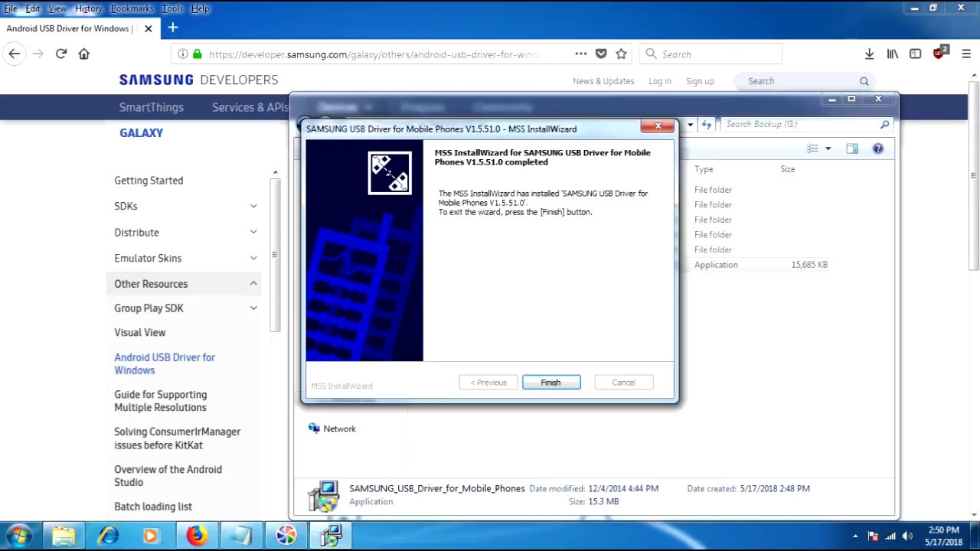Click Explorer search magnifier icon

[x=885, y=124]
